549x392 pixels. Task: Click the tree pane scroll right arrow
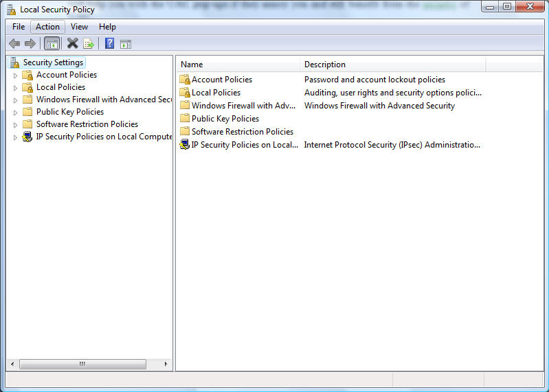pos(166,364)
